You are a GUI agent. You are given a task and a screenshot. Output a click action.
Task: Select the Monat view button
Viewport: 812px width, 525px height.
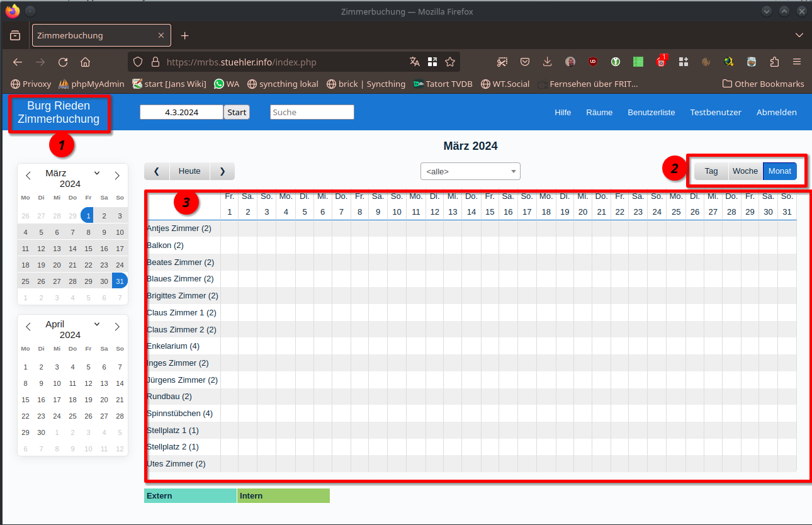coord(780,171)
